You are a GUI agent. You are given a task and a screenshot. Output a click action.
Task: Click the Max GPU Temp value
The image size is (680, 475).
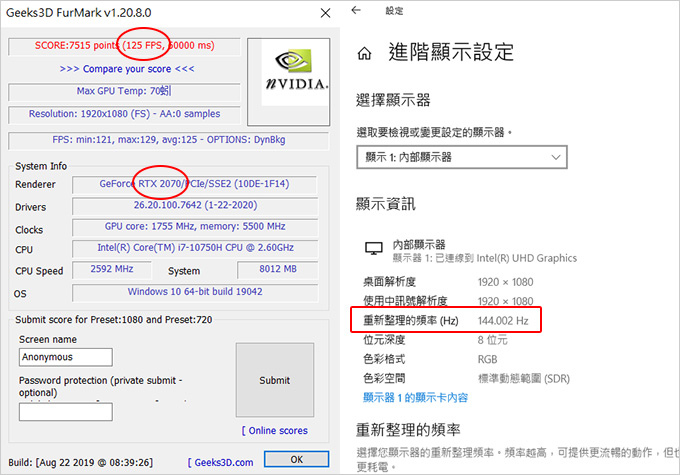pos(124,91)
